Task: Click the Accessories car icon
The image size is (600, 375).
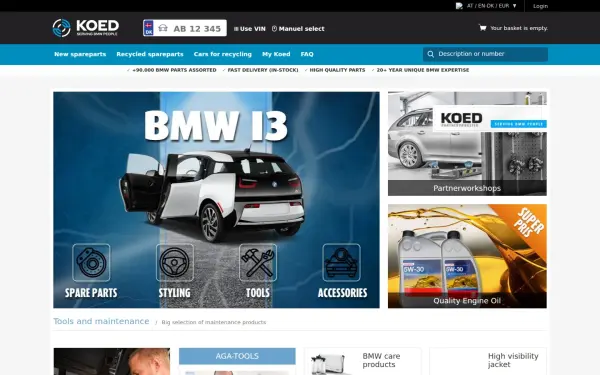Action: click(341, 262)
